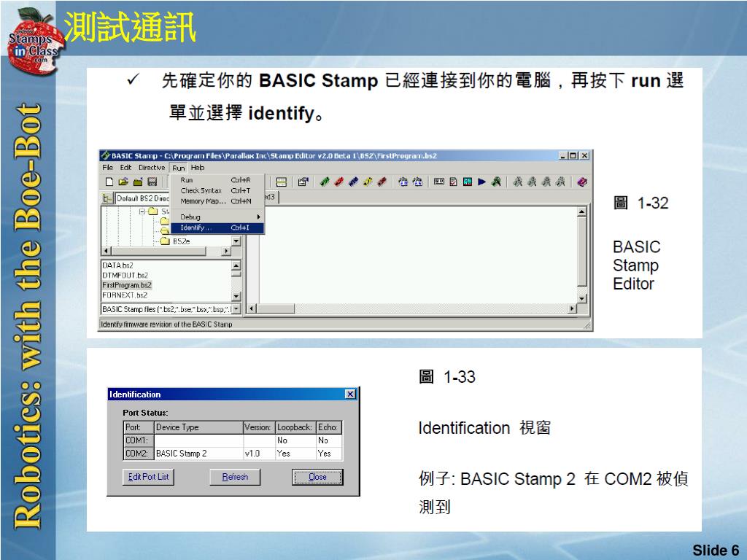Expand the Debug submenu entry
The image size is (747, 560).
pos(217,217)
